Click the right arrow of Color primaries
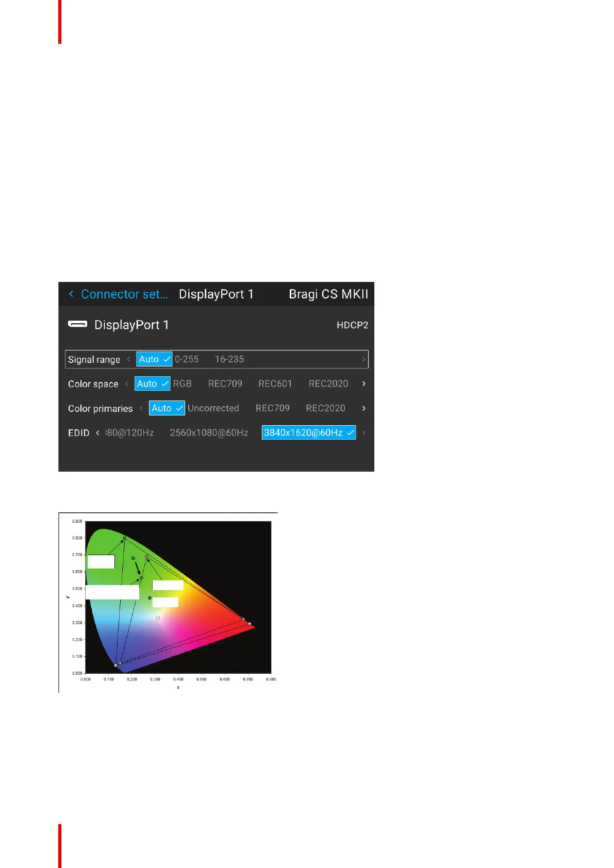 pyautogui.click(x=363, y=408)
